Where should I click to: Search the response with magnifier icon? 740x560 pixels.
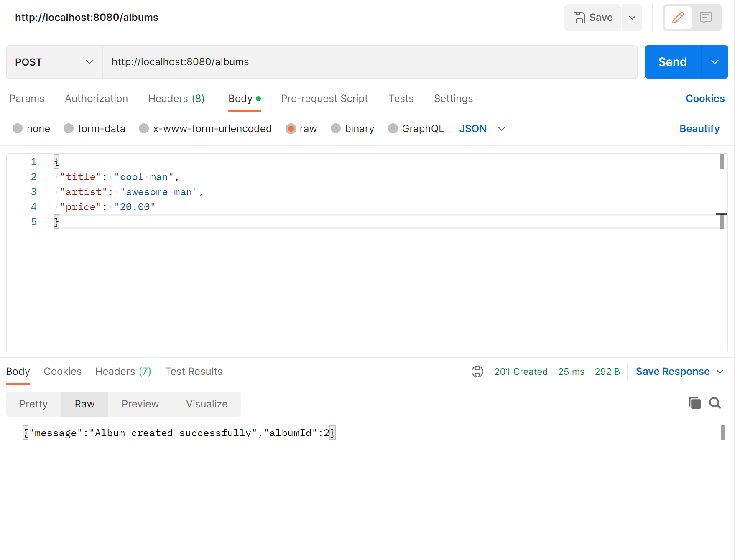tap(715, 403)
